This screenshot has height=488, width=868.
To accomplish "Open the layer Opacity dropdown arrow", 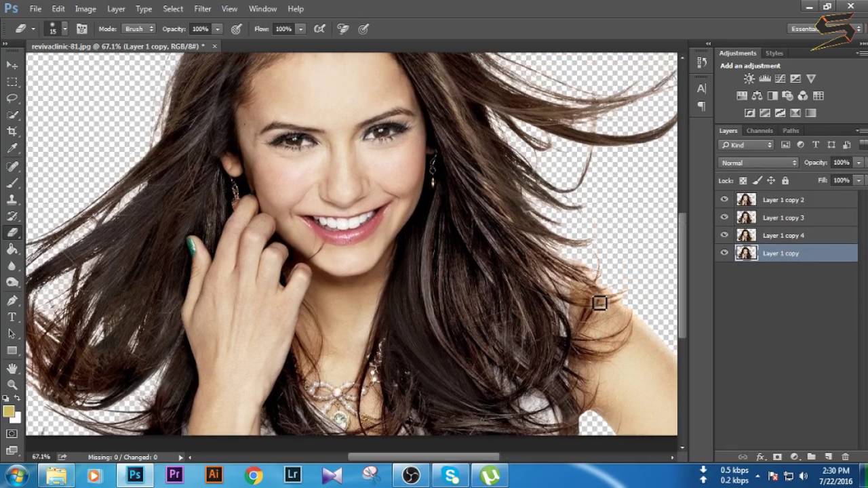I will [859, 163].
